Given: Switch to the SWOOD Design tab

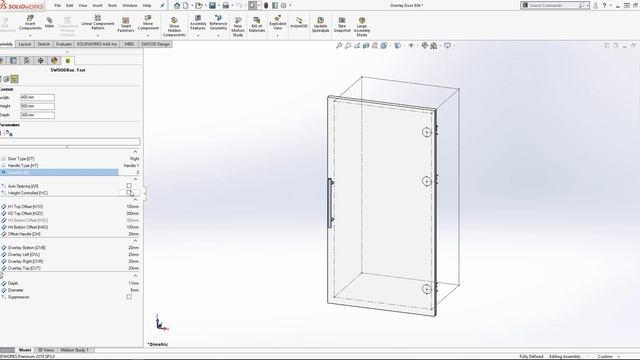Looking at the screenshot, I should [x=155, y=44].
